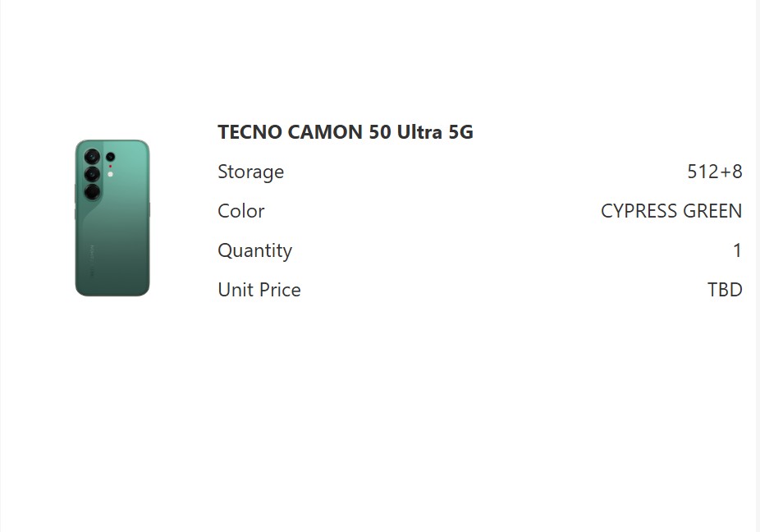
Task: Select the 512+8 storage value
Action: coord(714,172)
